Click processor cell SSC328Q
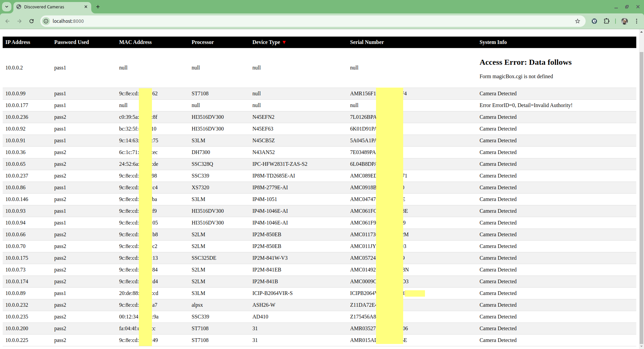Image resolution: width=644 pixels, height=349 pixels. point(202,164)
